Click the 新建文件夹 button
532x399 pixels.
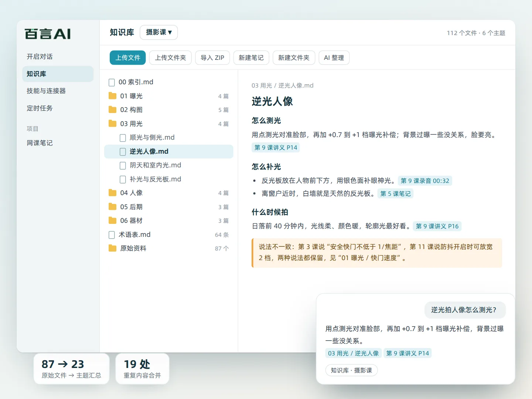pyautogui.click(x=294, y=58)
